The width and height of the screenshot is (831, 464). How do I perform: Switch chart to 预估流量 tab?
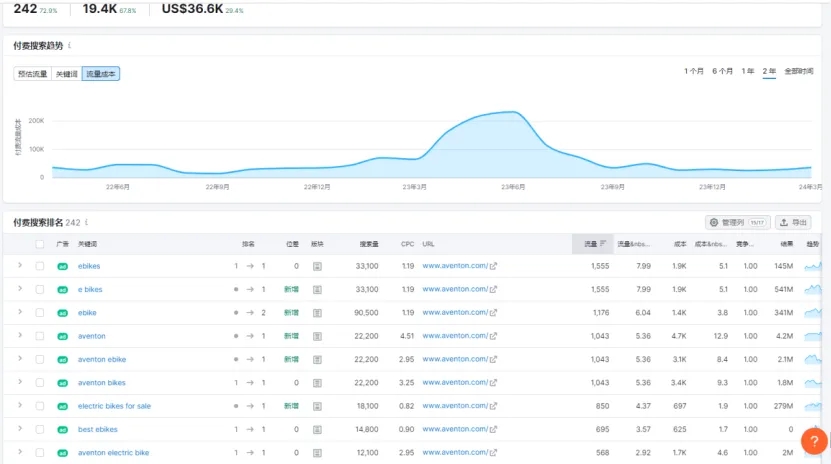tap(33, 74)
